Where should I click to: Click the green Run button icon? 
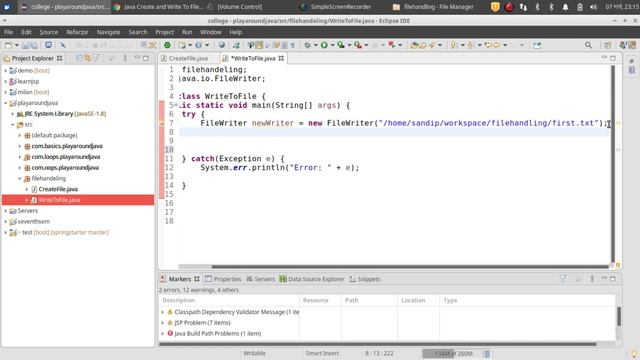point(324,45)
